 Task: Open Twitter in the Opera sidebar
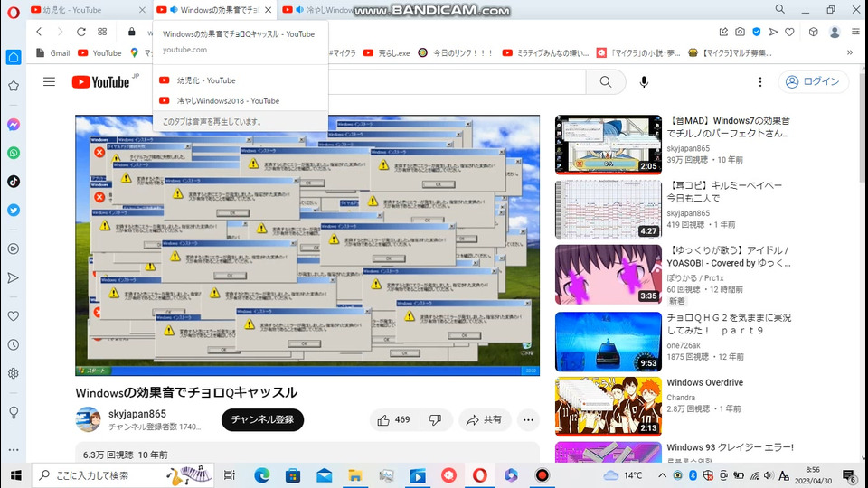[x=14, y=211]
